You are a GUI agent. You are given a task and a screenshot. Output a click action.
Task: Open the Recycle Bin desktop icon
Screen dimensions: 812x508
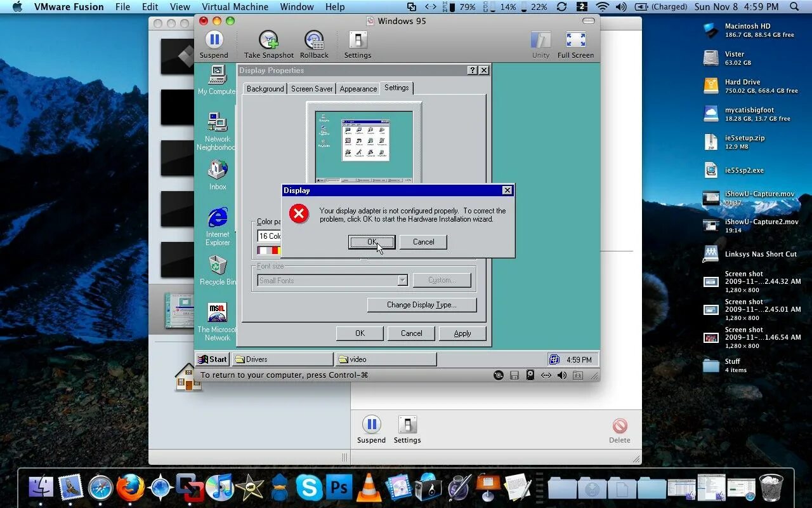(x=218, y=271)
